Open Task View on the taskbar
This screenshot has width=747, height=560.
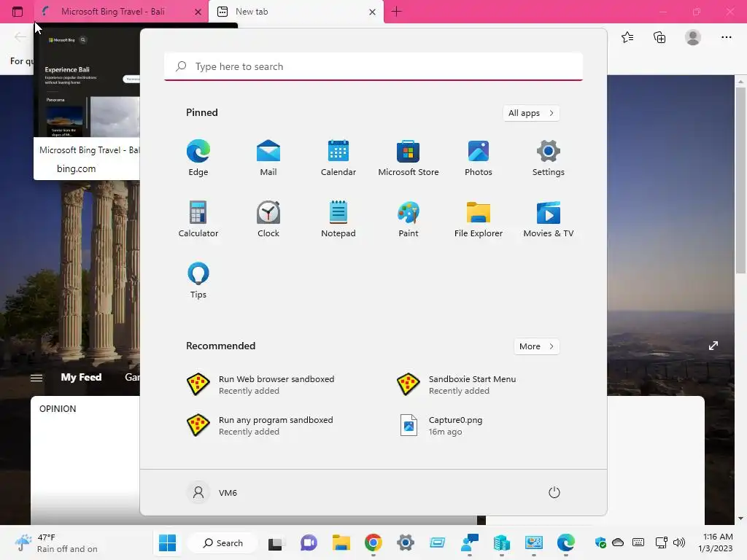tap(276, 542)
